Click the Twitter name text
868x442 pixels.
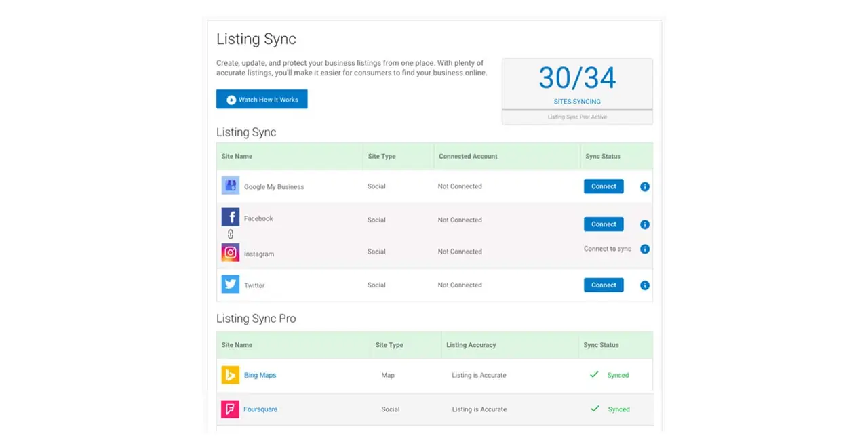pos(254,285)
